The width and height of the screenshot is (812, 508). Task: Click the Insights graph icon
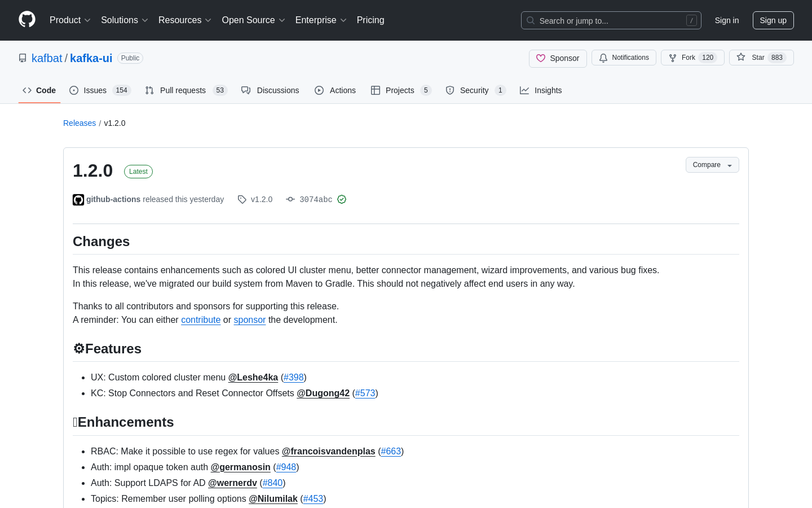pos(524,90)
